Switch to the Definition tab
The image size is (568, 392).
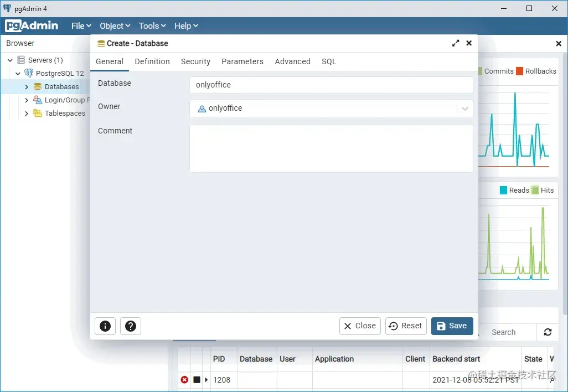coord(152,61)
